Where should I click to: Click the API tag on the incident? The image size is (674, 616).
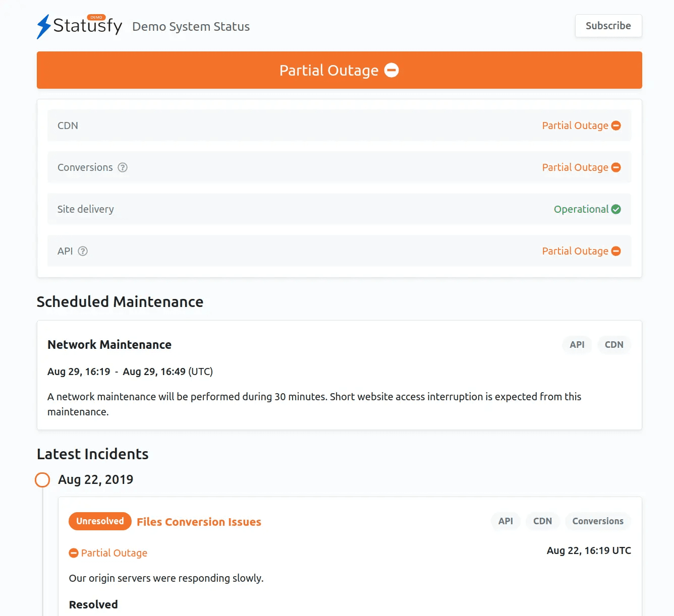coord(505,521)
